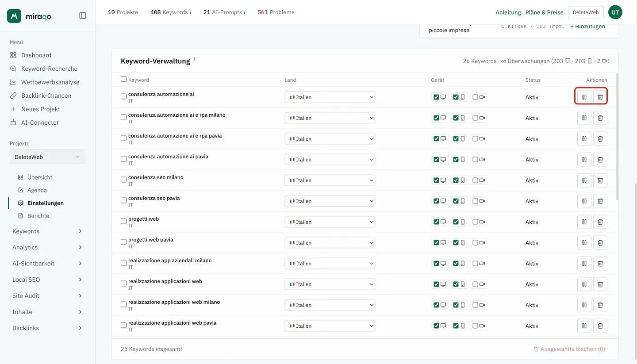Enable video tracking for 'consulenza seo pavia'
637x364 pixels.
pyautogui.click(x=475, y=201)
